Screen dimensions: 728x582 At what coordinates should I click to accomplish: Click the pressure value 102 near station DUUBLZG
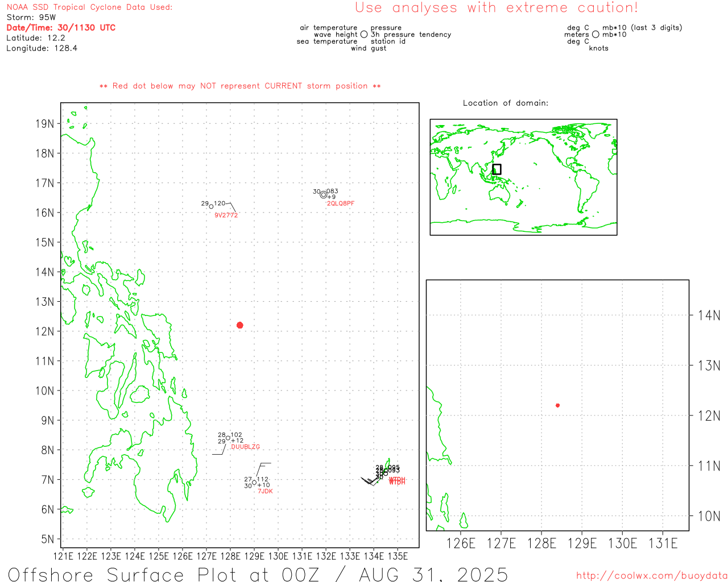pyautogui.click(x=237, y=435)
